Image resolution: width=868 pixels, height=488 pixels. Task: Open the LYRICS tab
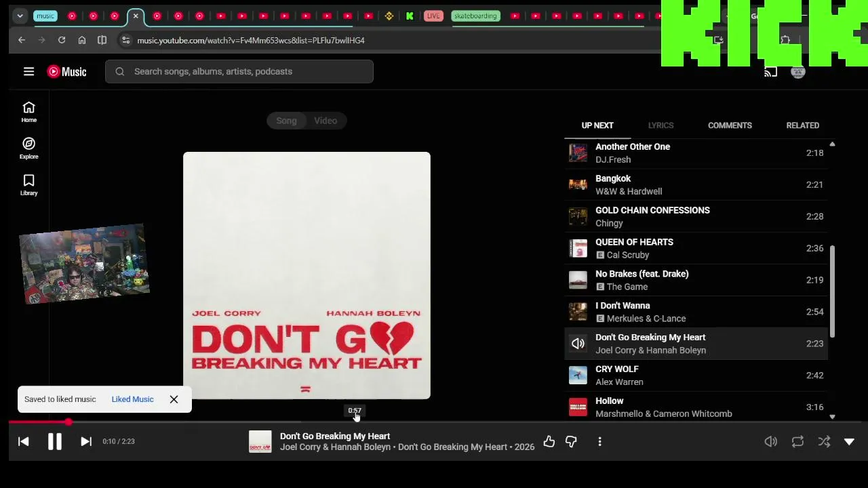[x=660, y=125]
